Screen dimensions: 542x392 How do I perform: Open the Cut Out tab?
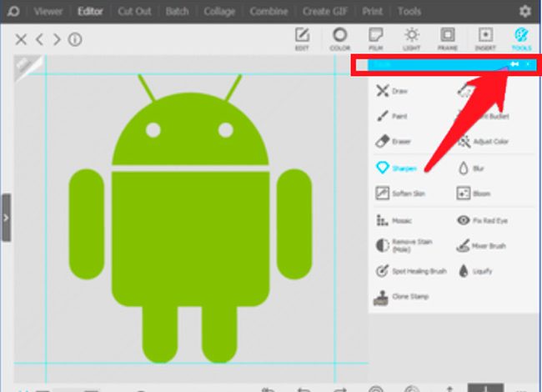click(x=134, y=12)
